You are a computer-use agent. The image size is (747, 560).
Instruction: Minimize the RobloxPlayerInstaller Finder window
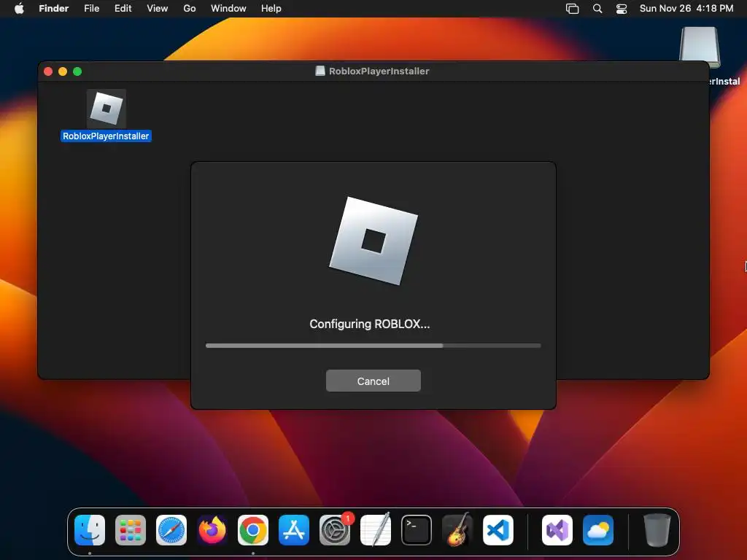coord(63,71)
